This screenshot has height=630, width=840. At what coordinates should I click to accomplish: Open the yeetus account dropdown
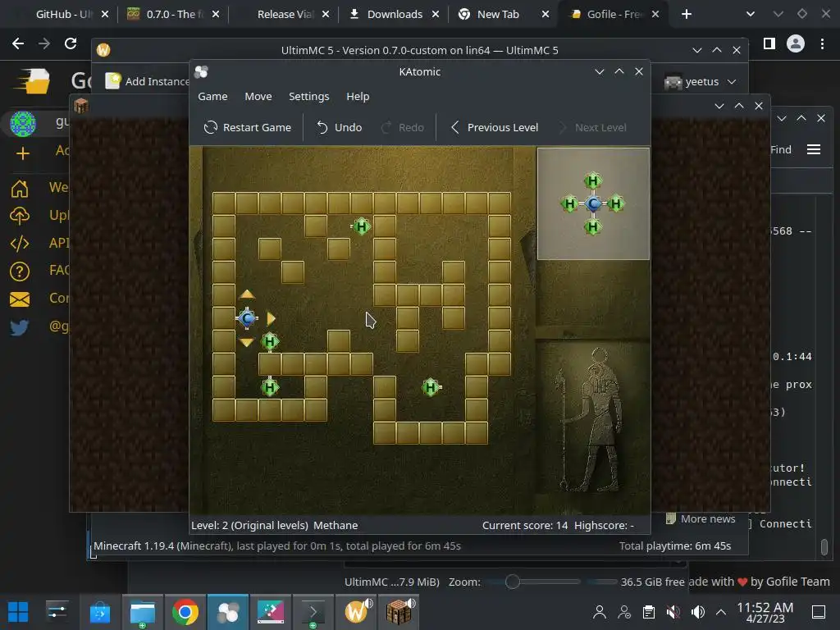click(x=701, y=81)
